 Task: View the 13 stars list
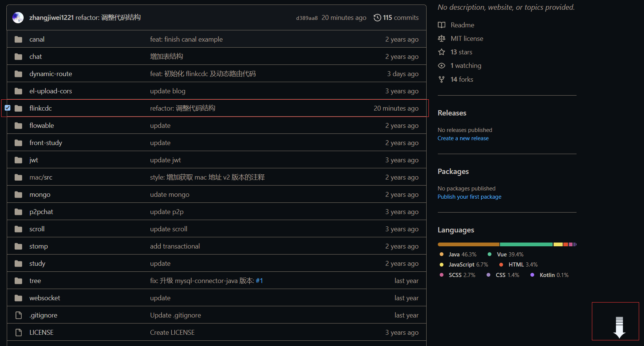pyautogui.click(x=461, y=52)
